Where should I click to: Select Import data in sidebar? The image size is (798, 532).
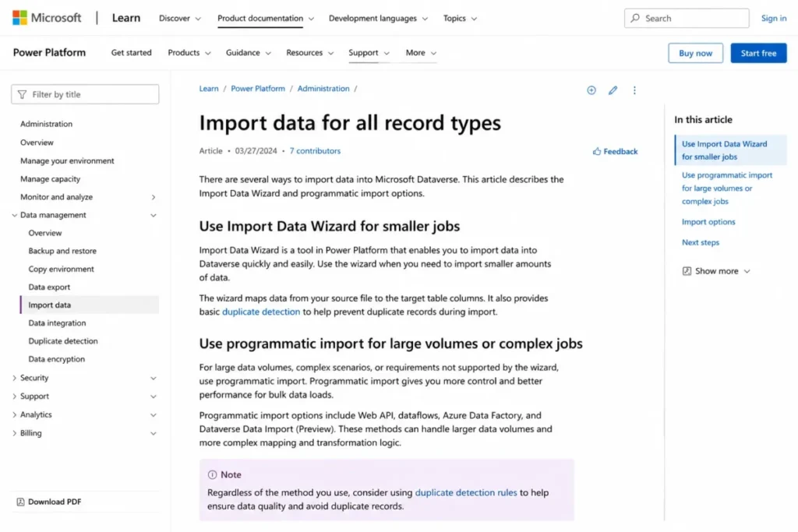(x=90, y=305)
